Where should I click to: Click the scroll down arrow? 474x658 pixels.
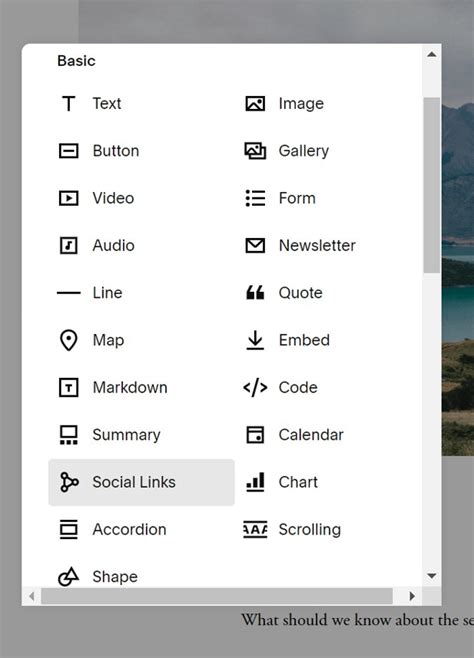point(432,576)
